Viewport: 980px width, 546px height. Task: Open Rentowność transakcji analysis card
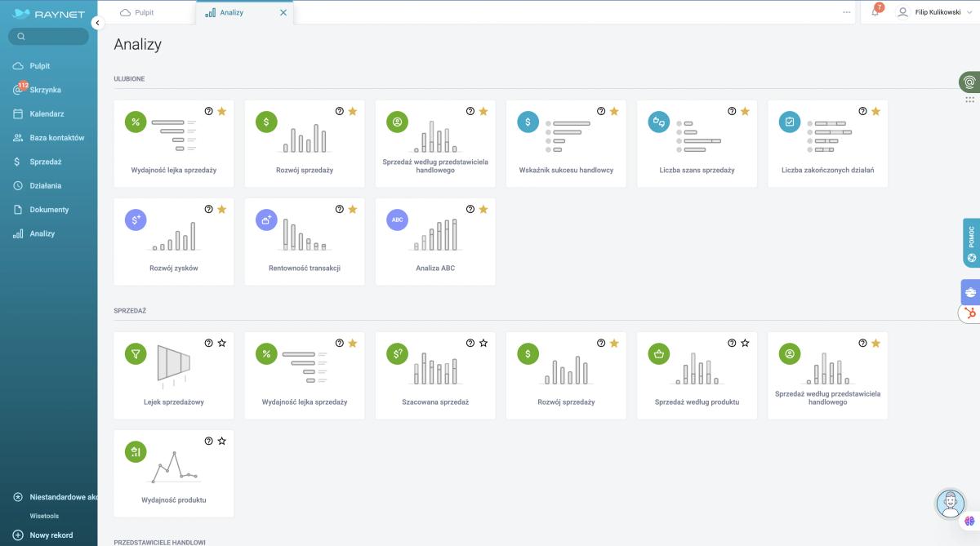(305, 242)
